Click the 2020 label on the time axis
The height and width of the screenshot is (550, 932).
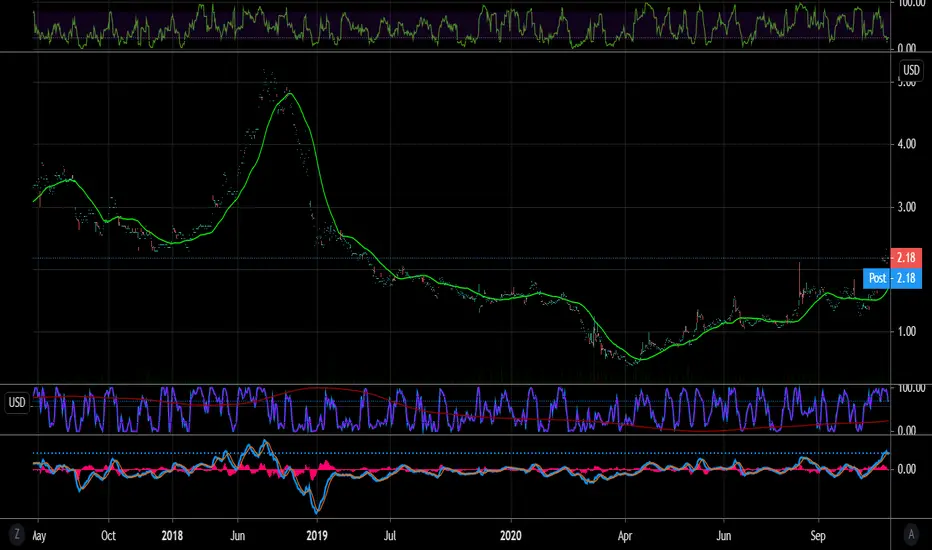click(x=511, y=536)
